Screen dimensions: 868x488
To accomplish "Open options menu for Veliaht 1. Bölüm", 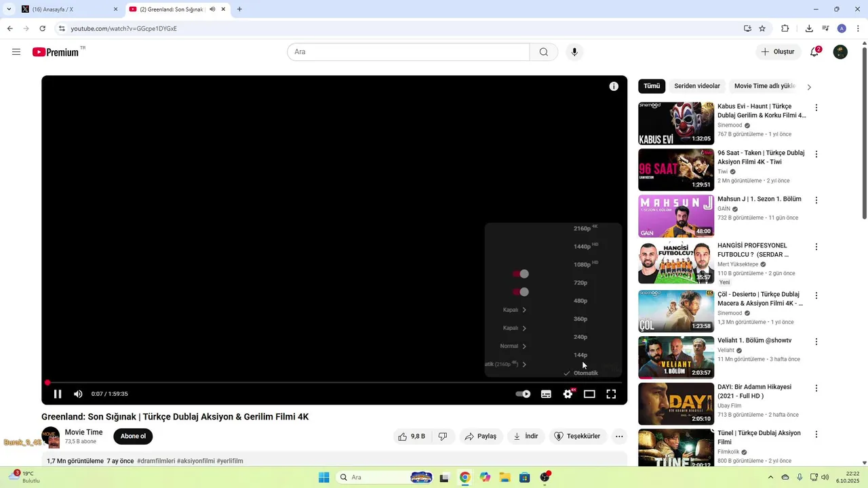I will (x=816, y=342).
